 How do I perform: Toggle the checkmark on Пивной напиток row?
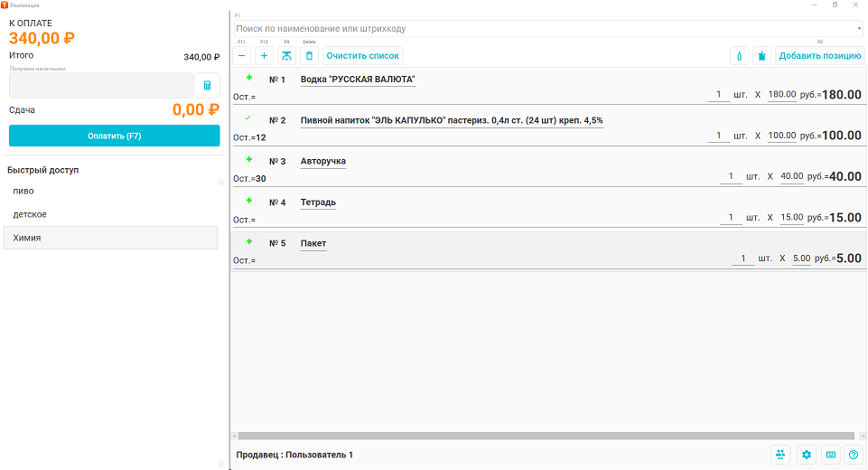click(247, 117)
